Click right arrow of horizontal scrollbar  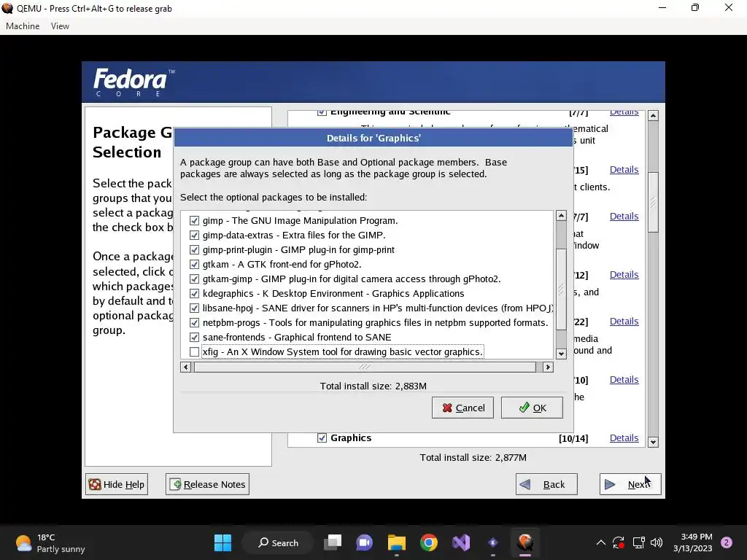point(548,367)
